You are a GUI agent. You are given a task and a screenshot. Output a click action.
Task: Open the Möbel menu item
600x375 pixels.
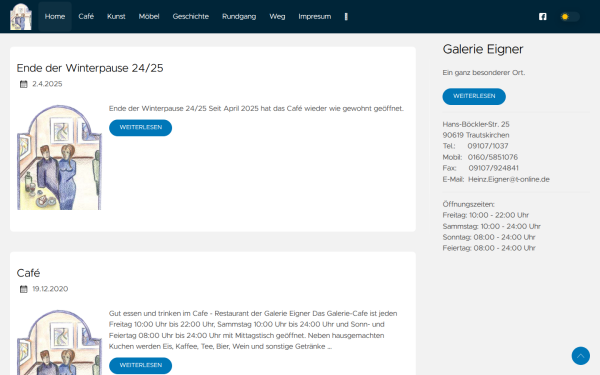click(149, 16)
